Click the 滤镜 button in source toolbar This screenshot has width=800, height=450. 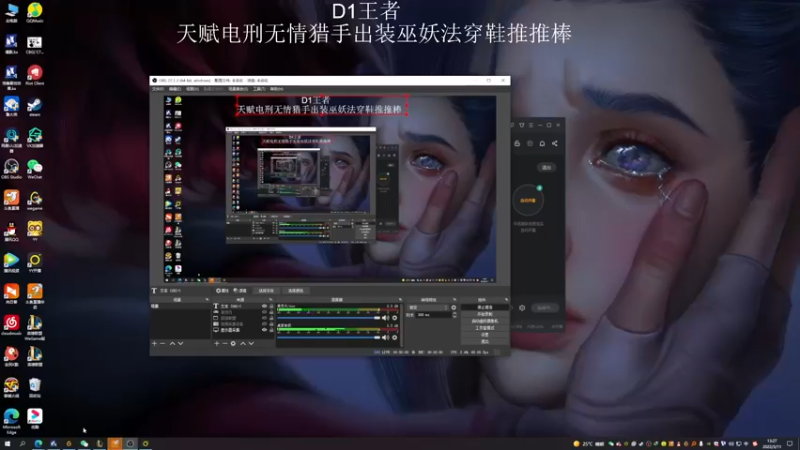(240, 290)
